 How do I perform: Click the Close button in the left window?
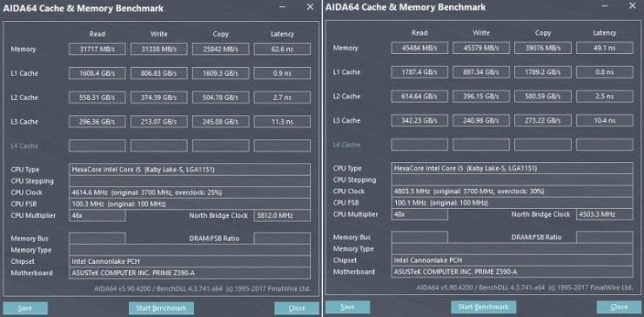pyautogui.click(x=297, y=308)
